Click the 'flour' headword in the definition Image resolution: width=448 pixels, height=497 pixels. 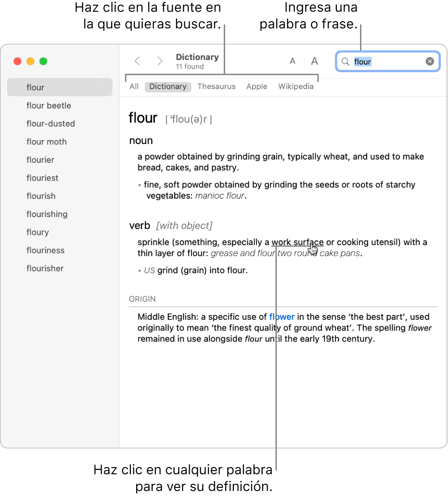tap(143, 118)
